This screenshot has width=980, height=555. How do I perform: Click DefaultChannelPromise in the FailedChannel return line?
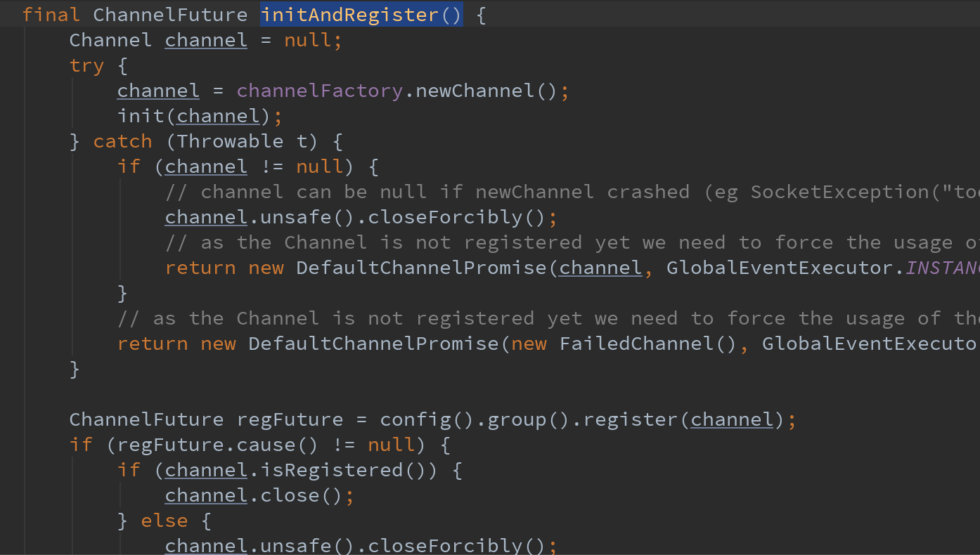tap(373, 344)
